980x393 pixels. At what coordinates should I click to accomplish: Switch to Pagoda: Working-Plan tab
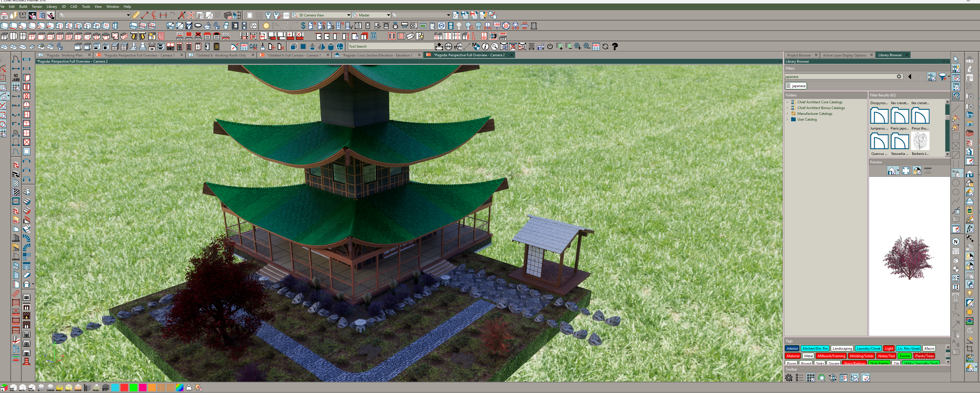(x=64, y=55)
